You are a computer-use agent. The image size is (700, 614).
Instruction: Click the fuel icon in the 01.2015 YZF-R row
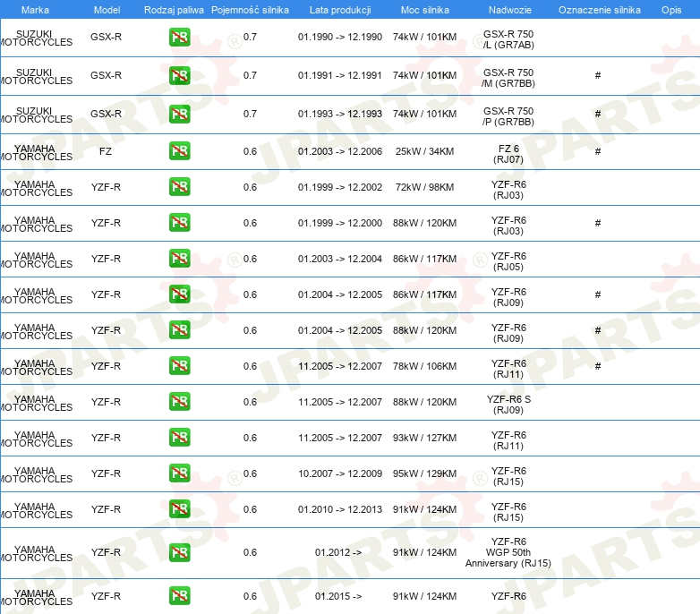[x=179, y=596]
